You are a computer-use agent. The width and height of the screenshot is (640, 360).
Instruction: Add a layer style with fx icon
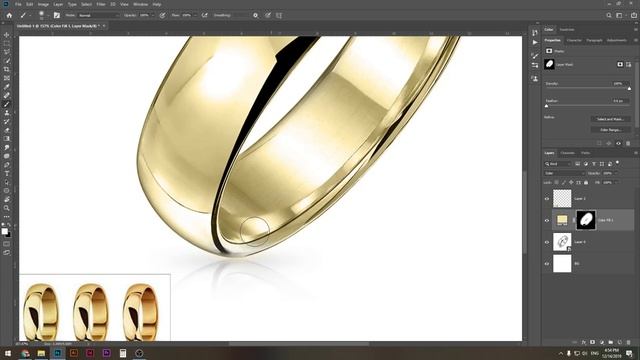coord(584,342)
